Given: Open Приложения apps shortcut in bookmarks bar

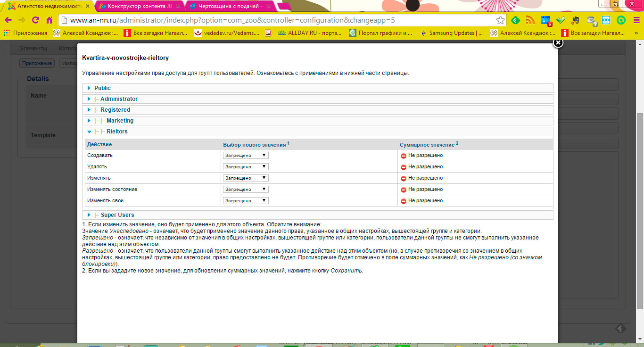Looking at the screenshot, I should tap(25, 33).
